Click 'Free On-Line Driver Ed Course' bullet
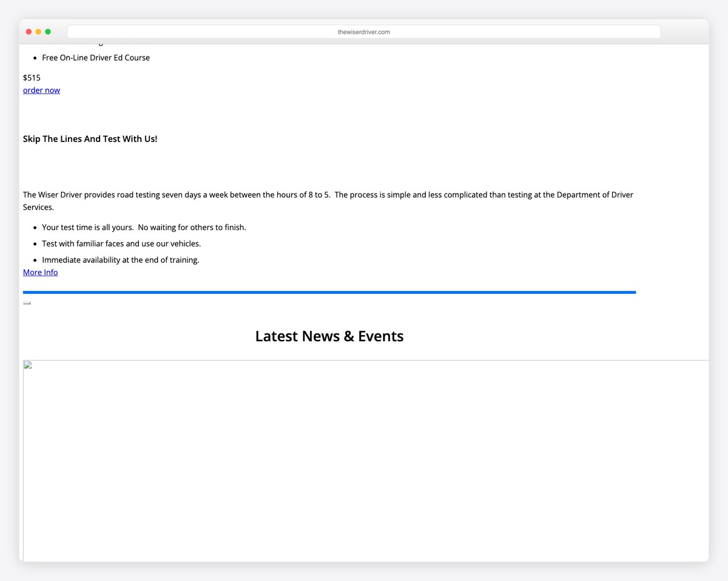The width and height of the screenshot is (728, 581). click(96, 58)
